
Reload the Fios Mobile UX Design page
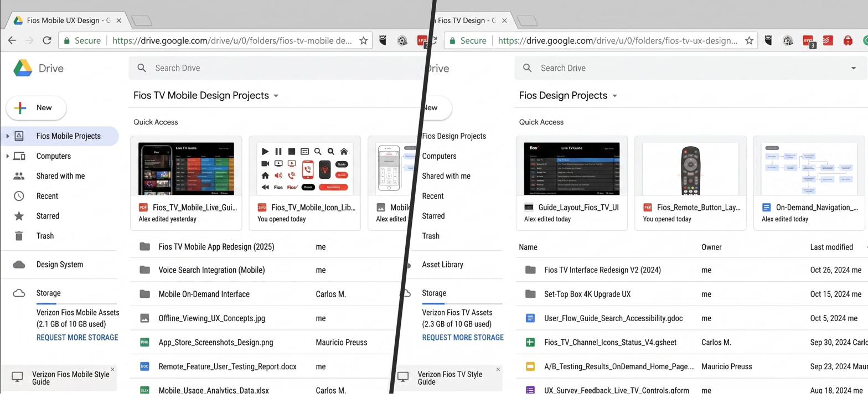pyautogui.click(x=47, y=40)
